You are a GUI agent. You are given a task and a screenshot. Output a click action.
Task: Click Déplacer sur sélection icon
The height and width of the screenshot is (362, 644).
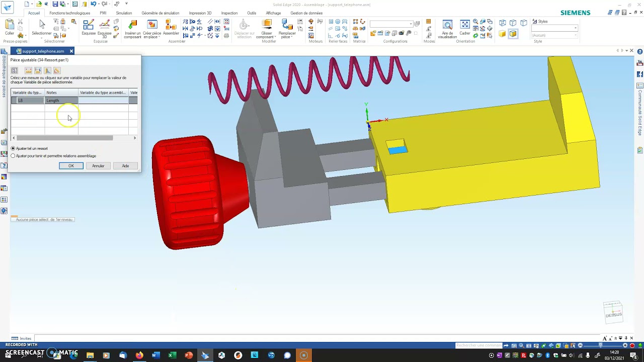point(244,25)
